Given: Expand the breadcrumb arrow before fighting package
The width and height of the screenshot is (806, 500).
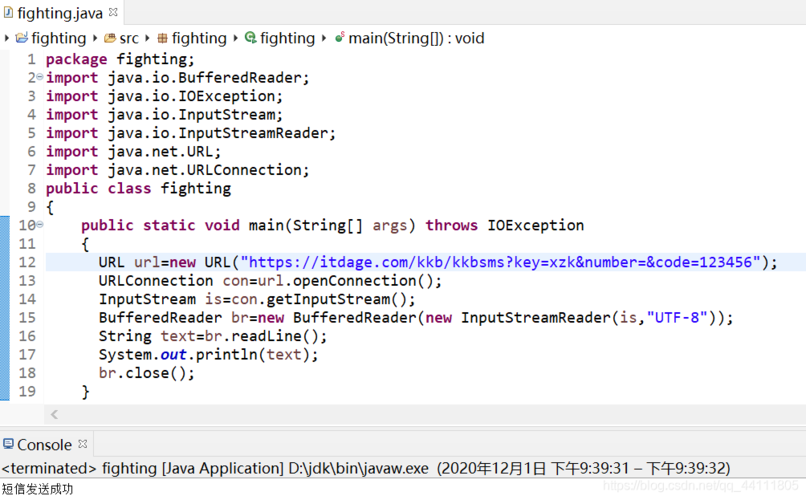Looking at the screenshot, I should (x=147, y=38).
